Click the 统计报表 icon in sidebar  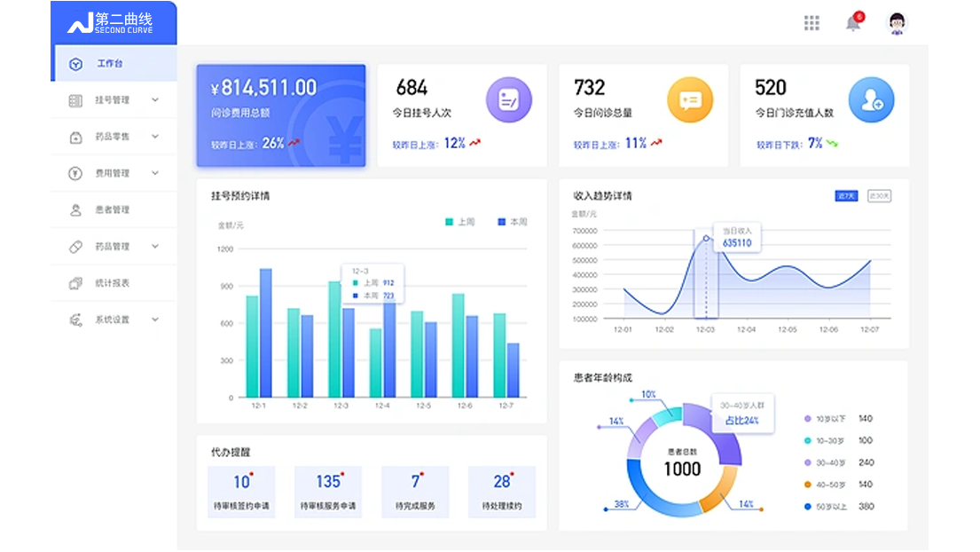[75, 283]
